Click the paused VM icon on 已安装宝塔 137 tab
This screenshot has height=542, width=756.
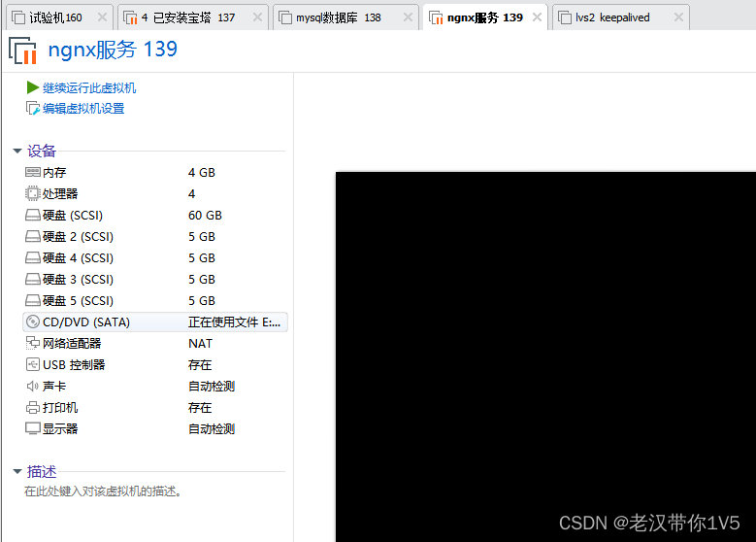tap(130, 17)
